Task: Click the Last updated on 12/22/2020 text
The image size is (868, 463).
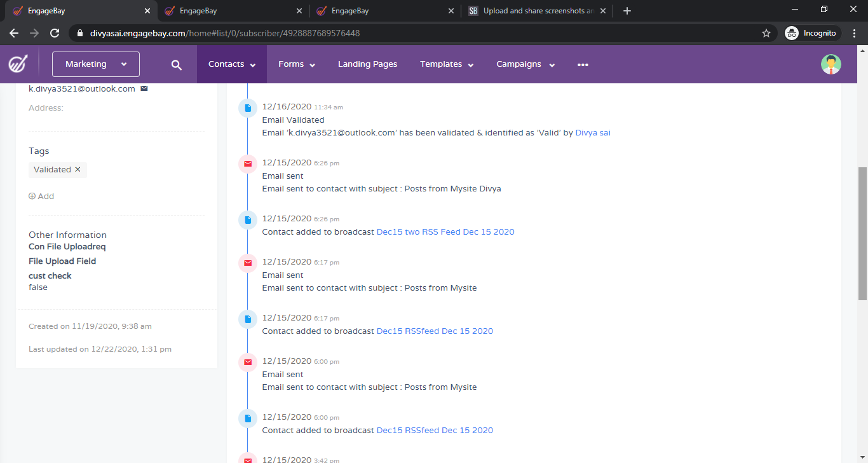Action: point(100,349)
